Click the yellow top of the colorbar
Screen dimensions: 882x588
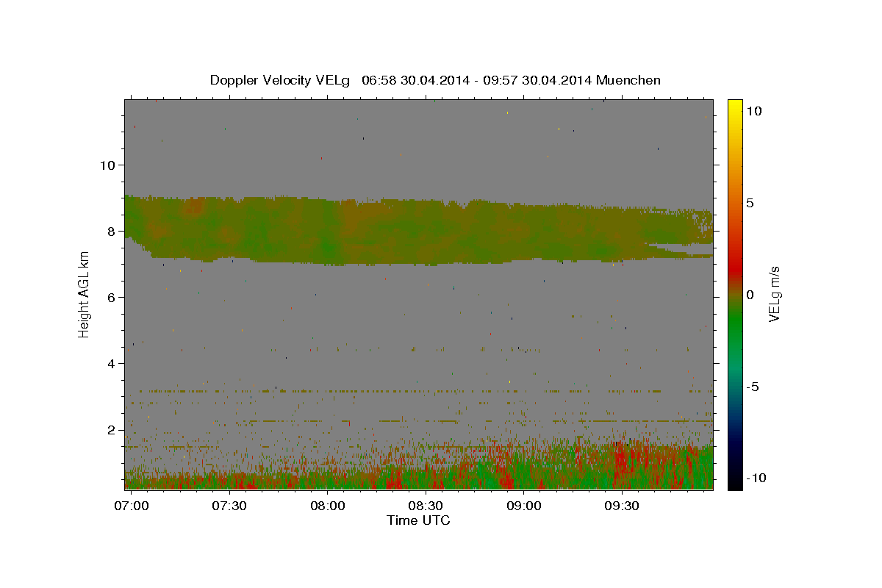[734, 107]
